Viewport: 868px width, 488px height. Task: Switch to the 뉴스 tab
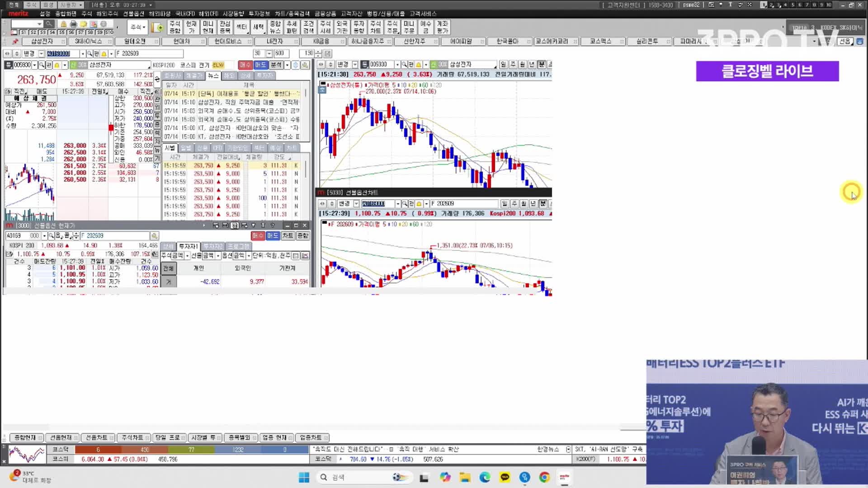point(213,75)
